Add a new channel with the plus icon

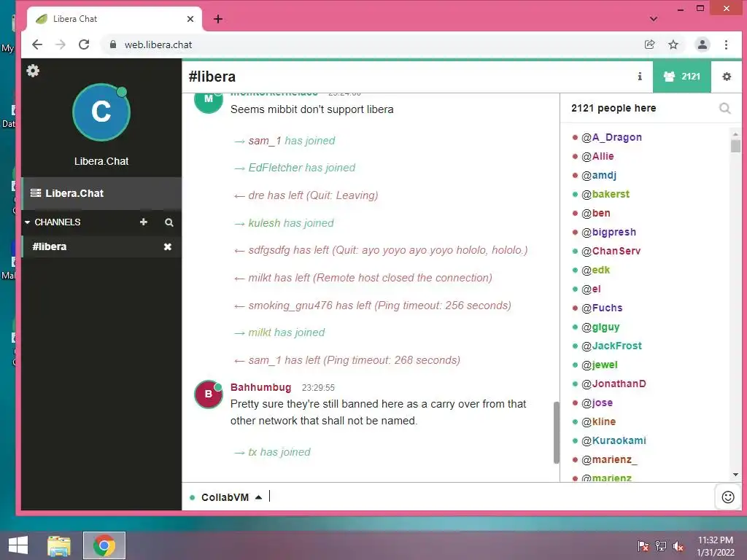pos(144,222)
